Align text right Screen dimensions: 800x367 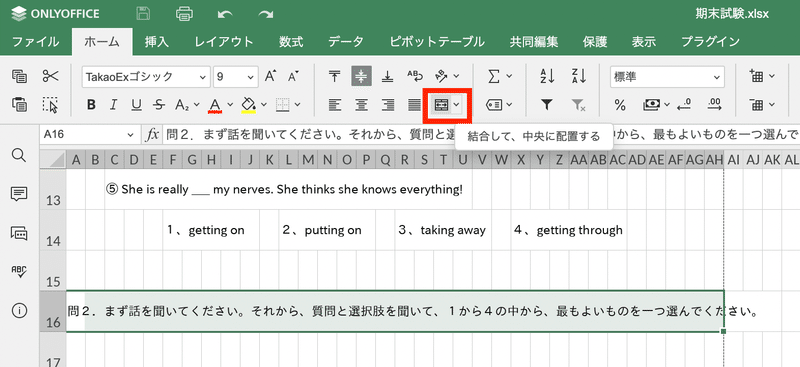(x=388, y=105)
